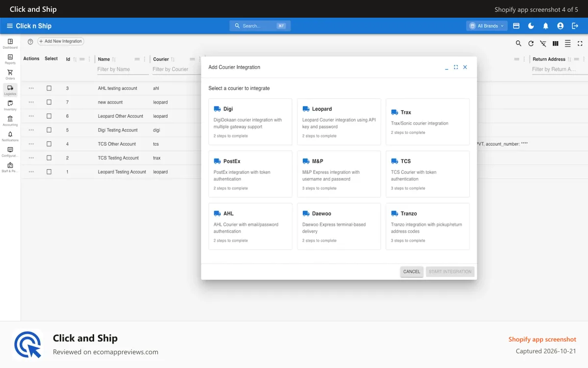Open Staff & Permissions in the sidebar
Screen dimensions: 588x368
coord(10,167)
